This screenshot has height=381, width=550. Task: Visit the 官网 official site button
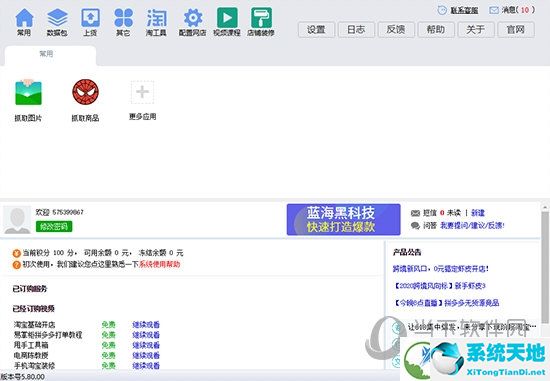coord(516,29)
